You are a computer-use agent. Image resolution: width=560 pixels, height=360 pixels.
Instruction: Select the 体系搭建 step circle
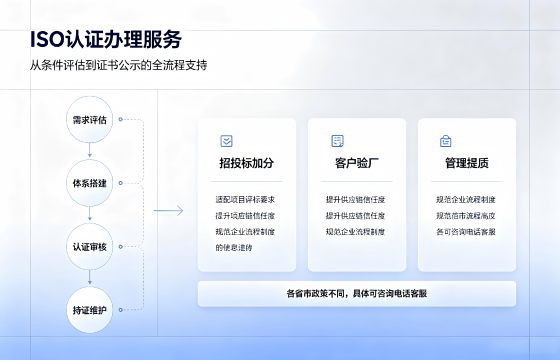click(x=90, y=183)
